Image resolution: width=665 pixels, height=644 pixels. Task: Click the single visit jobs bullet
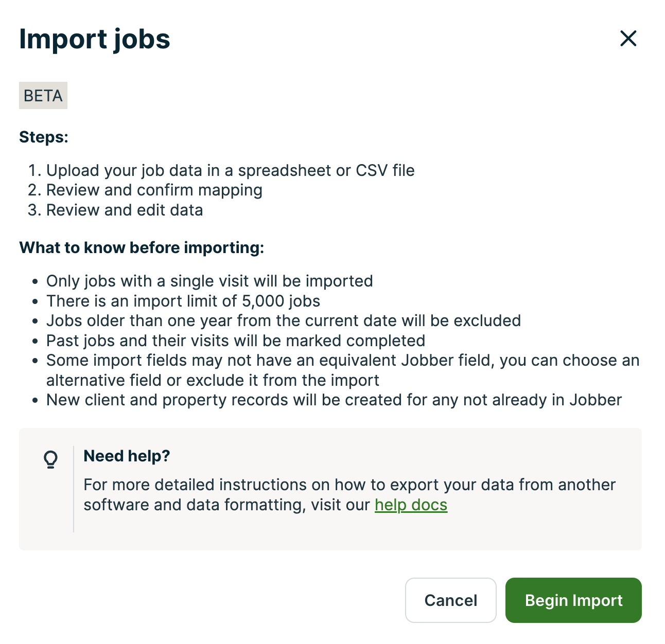209,281
